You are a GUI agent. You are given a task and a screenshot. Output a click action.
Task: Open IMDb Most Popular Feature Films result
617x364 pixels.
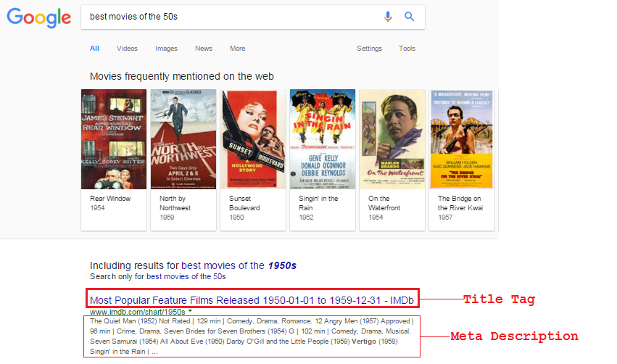(x=252, y=301)
